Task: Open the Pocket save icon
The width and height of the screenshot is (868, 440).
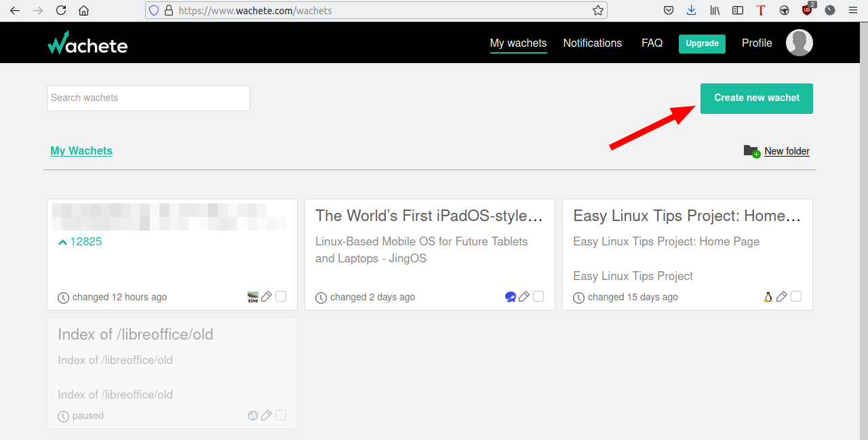Action: click(x=669, y=10)
